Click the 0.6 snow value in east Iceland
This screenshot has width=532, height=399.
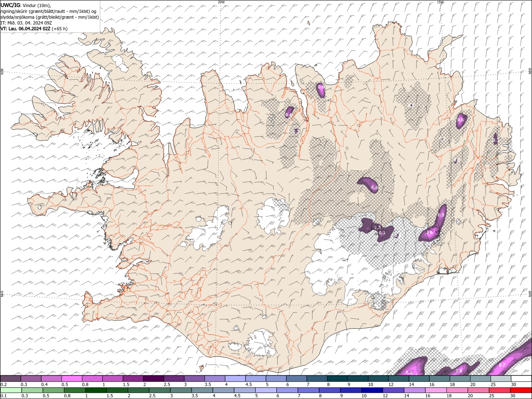pyautogui.click(x=461, y=120)
